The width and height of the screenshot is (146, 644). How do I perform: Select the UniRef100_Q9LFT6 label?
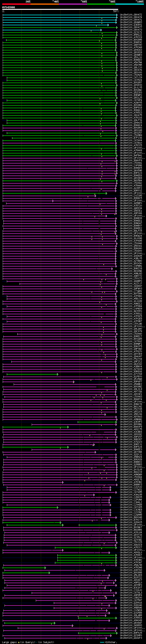point(131,120)
